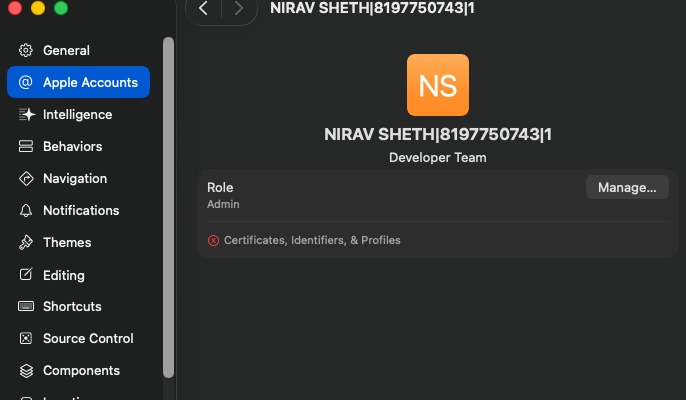The image size is (686, 400).
Task: Click the Developer Team subtitle
Action: click(438, 158)
